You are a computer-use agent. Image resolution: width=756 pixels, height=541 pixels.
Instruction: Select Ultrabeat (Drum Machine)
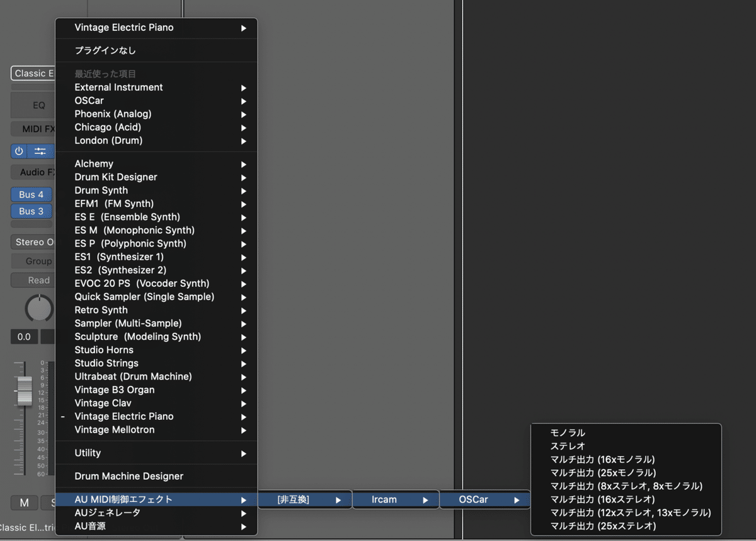[156, 376]
